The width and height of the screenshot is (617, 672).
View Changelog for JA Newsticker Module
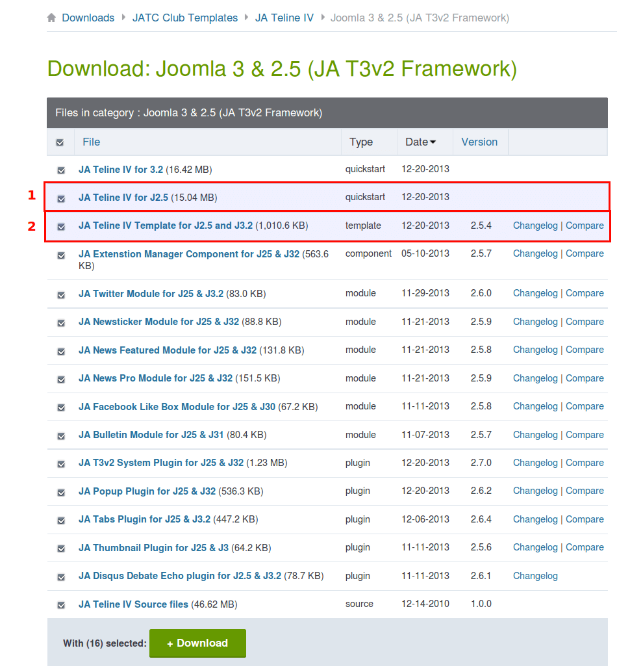[535, 322]
